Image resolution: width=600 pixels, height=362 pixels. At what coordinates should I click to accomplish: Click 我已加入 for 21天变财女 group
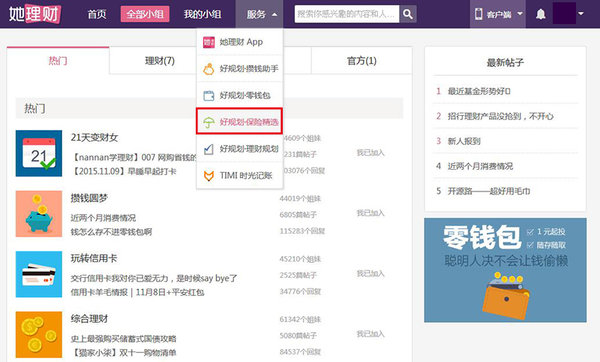[x=370, y=153]
